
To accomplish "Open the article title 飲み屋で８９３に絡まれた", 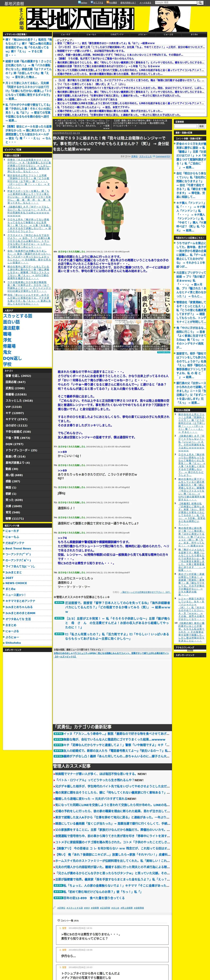I will click(x=111, y=144).
